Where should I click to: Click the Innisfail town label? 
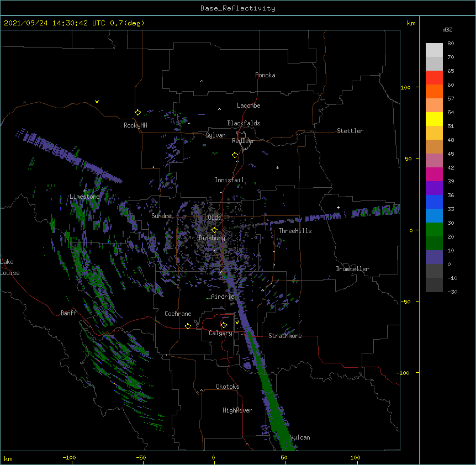pyautogui.click(x=229, y=180)
